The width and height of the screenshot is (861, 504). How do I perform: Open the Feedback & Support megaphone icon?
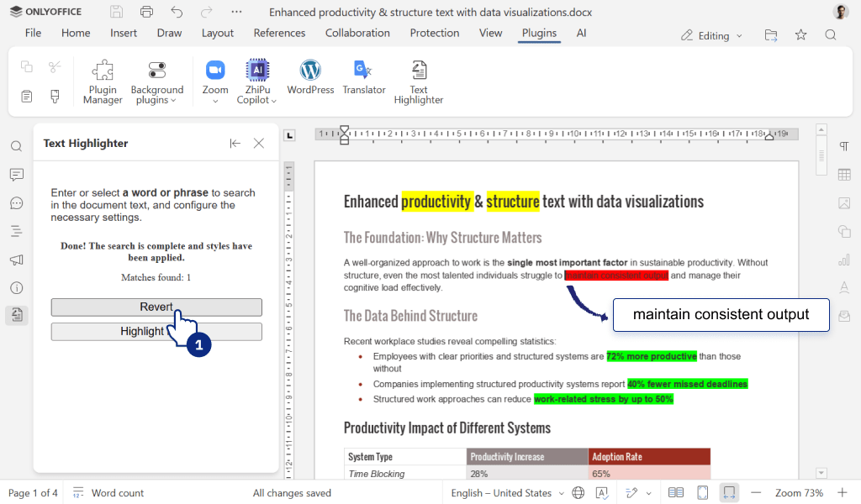[16, 259]
